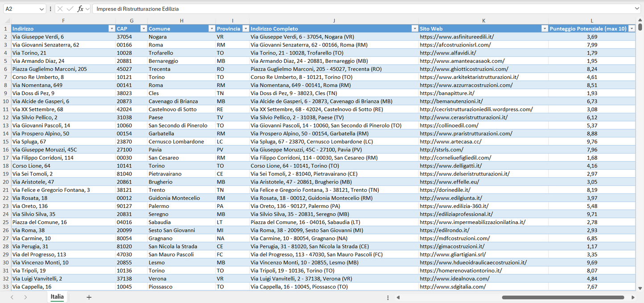Screen dimensions: 644x303
Task: Click the ellipsis icon near the sheet tabs
Action: click(387, 297)
